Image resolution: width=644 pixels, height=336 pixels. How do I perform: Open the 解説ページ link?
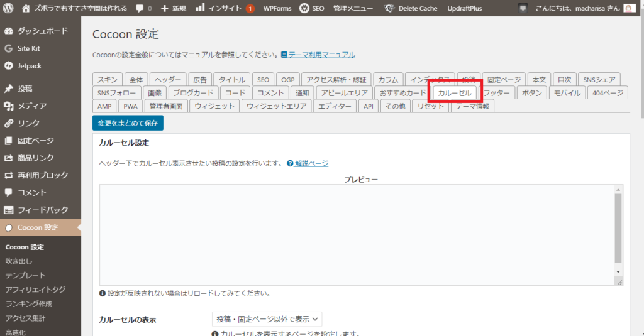pyautogui.click(x=311, y=163)
